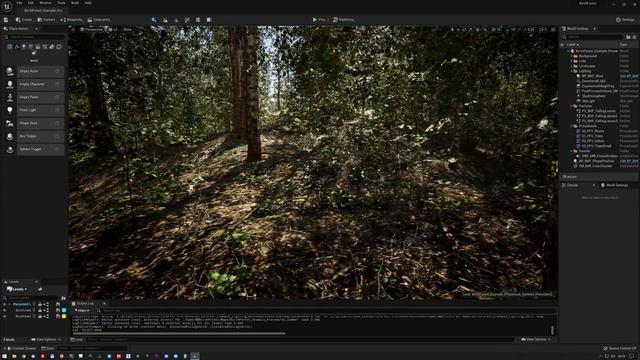Collapse the Sounds folder in Outliner
Viewport: 640px width, 360px height.
[x=571, y=151]
